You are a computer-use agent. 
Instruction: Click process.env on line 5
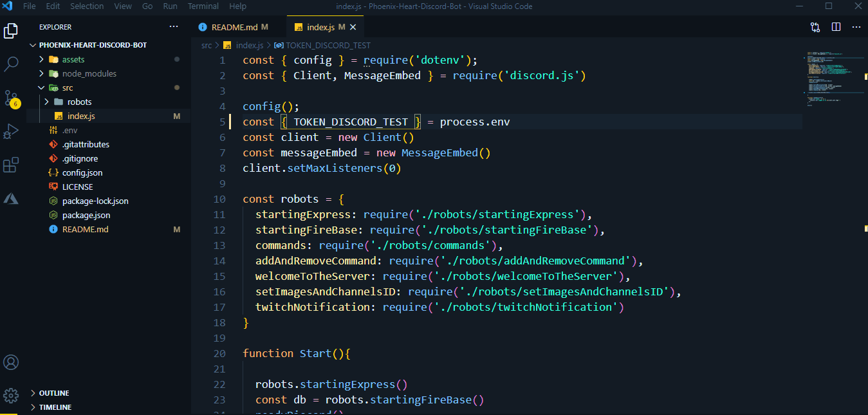click(475, 122)
